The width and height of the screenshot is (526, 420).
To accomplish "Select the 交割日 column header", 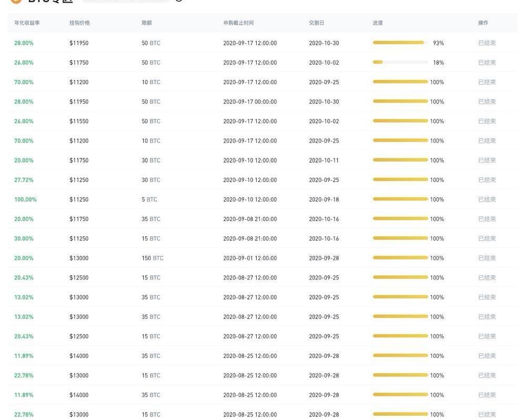I will pyautogui.click(x=316, y=23).
